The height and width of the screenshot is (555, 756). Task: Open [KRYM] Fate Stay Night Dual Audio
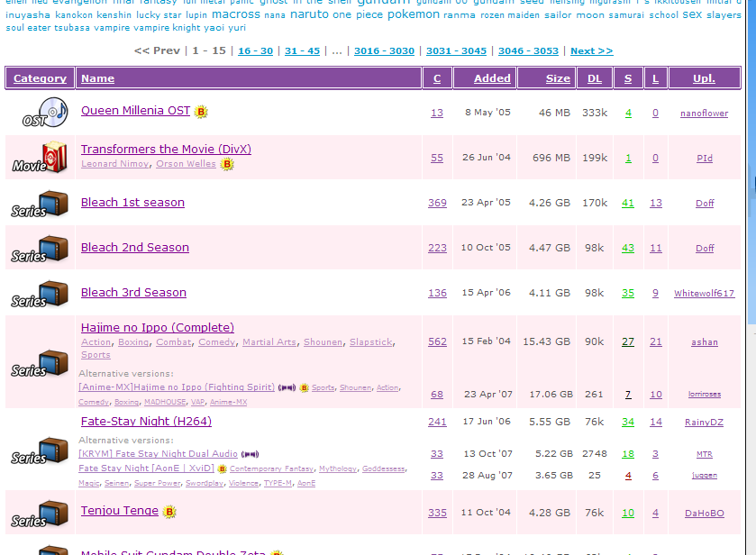tap(159, 454)
